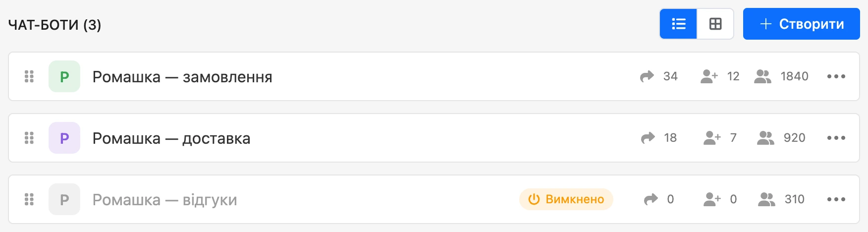Click total subscribers icon showing 1840
Viewport: 868px width, 232px height.
point(762,76)
